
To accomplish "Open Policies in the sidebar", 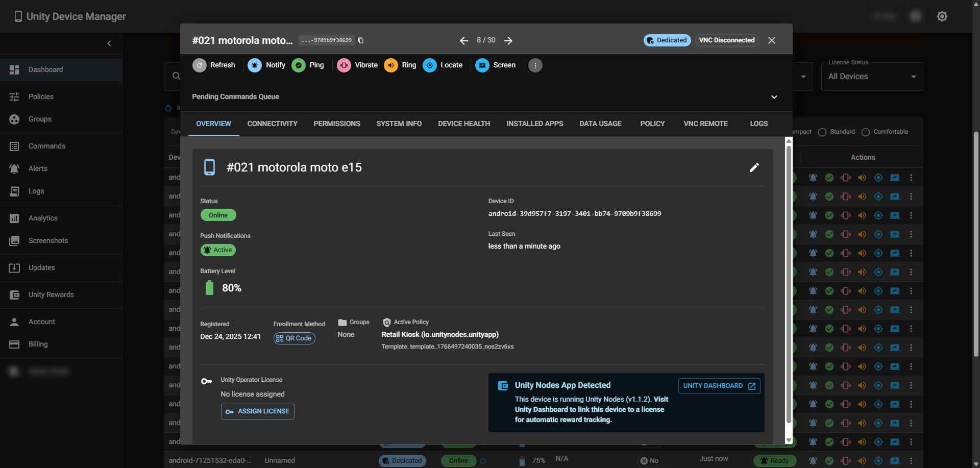I will point(61,96).
